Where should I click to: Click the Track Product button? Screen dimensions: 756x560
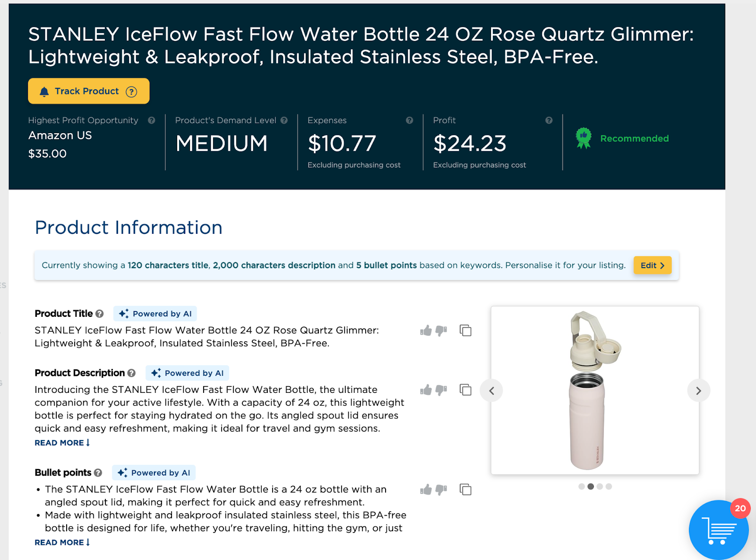[88, 91]
